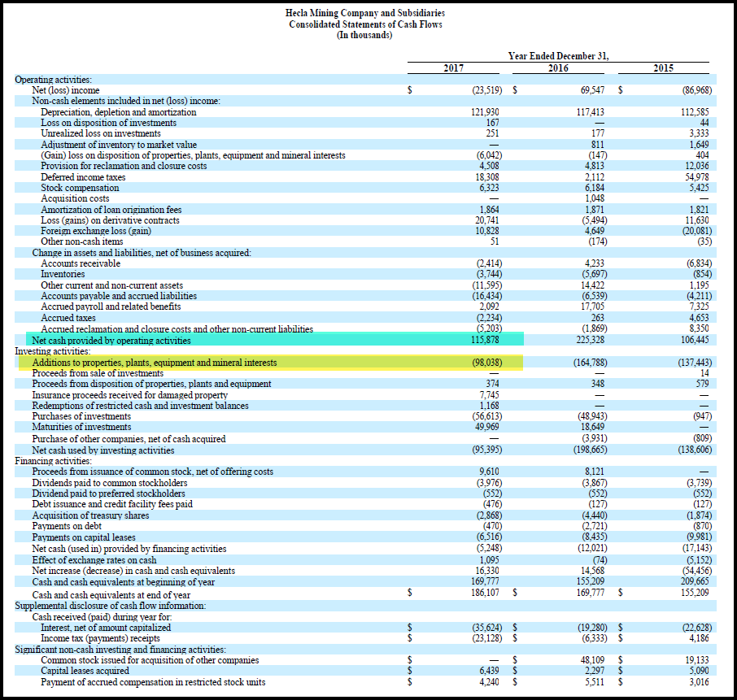Select Proceeds from issuance of common stock label
Image resolution: width=737 pixels, height=700 pixels.
click(x=152, y=472)
